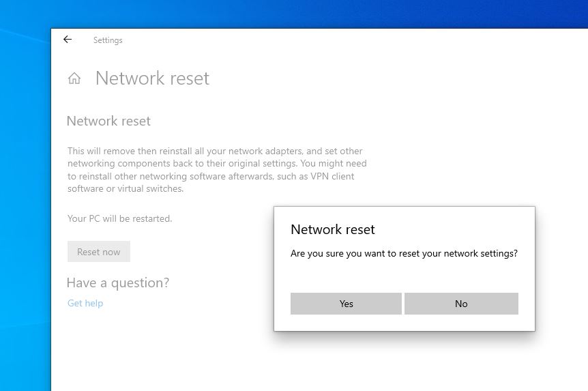Open Settings home via the house icon
Image resolution: width=588 pixels, height=391 pixels.
click(74, 78)
